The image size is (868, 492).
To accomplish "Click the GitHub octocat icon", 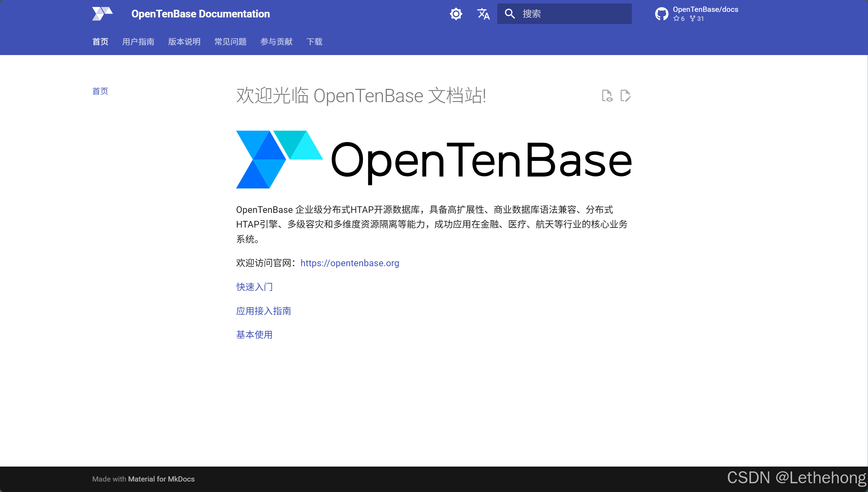I will tap(662, 14).
